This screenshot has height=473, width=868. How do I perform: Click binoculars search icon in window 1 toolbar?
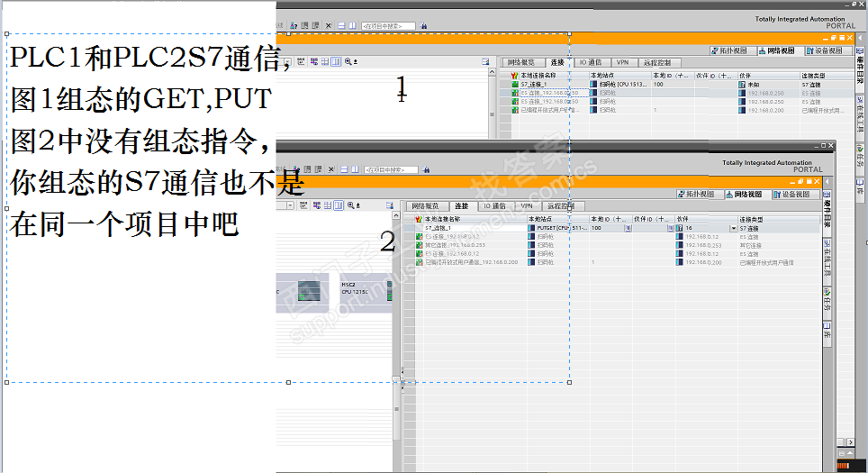[x=423, y=26]
